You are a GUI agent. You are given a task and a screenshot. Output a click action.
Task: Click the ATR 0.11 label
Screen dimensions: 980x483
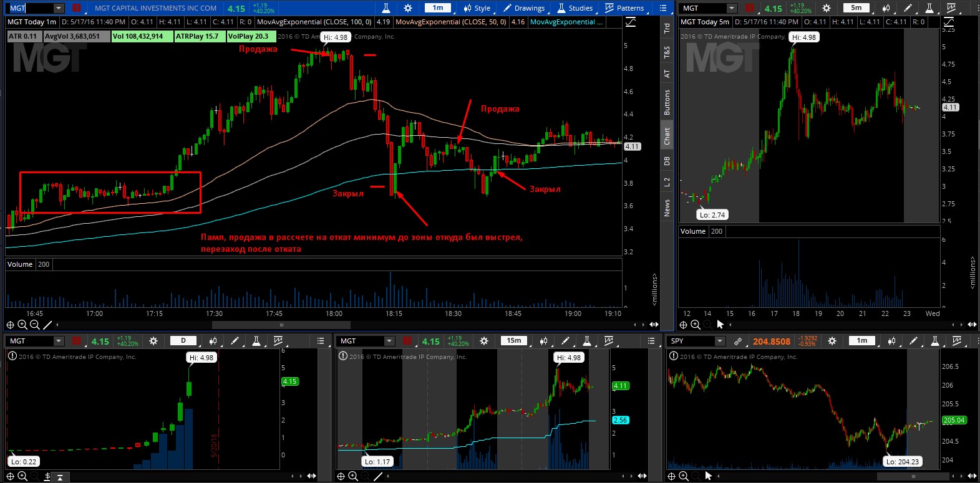tap(23, 36)
